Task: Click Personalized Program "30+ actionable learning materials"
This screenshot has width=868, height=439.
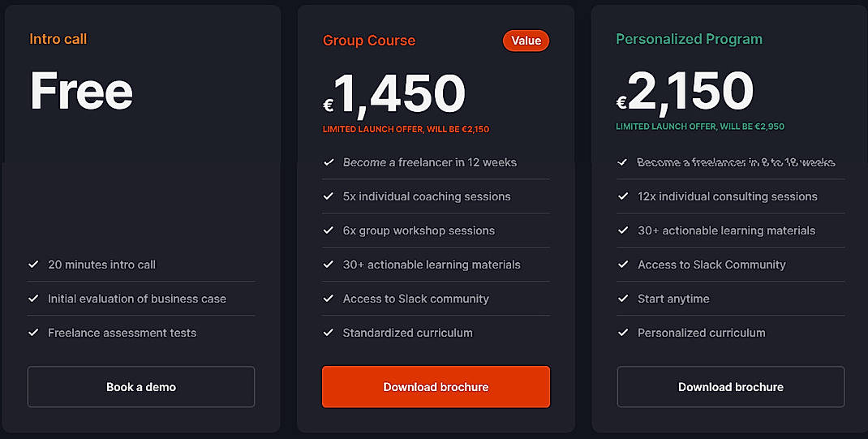Action: [x=726, y=230]
